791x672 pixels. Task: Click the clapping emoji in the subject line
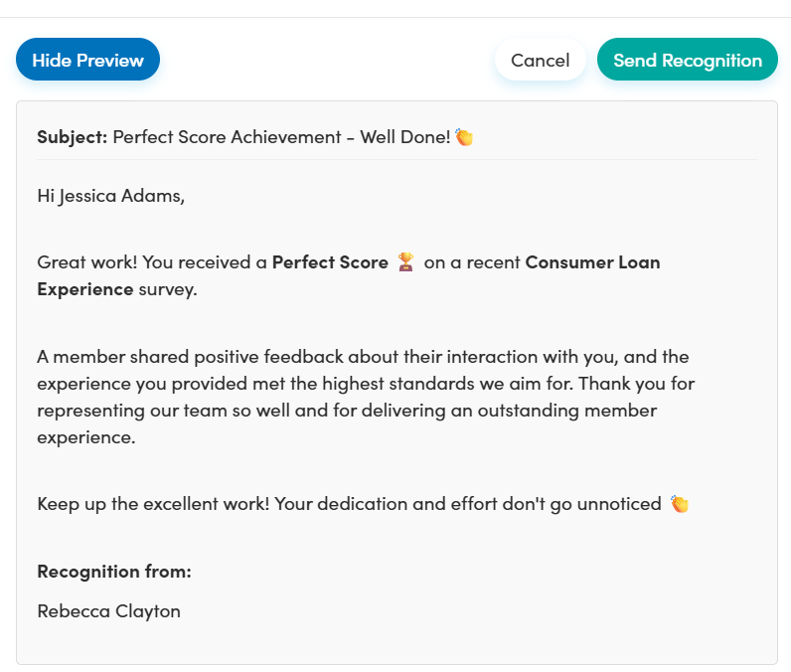click(x=464, y=137)
